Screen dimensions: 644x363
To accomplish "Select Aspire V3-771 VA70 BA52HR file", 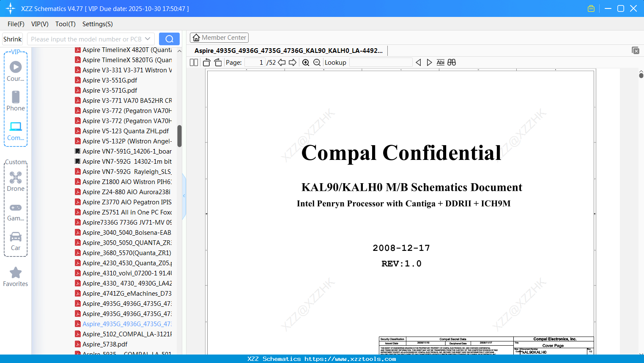I will 123,101.
